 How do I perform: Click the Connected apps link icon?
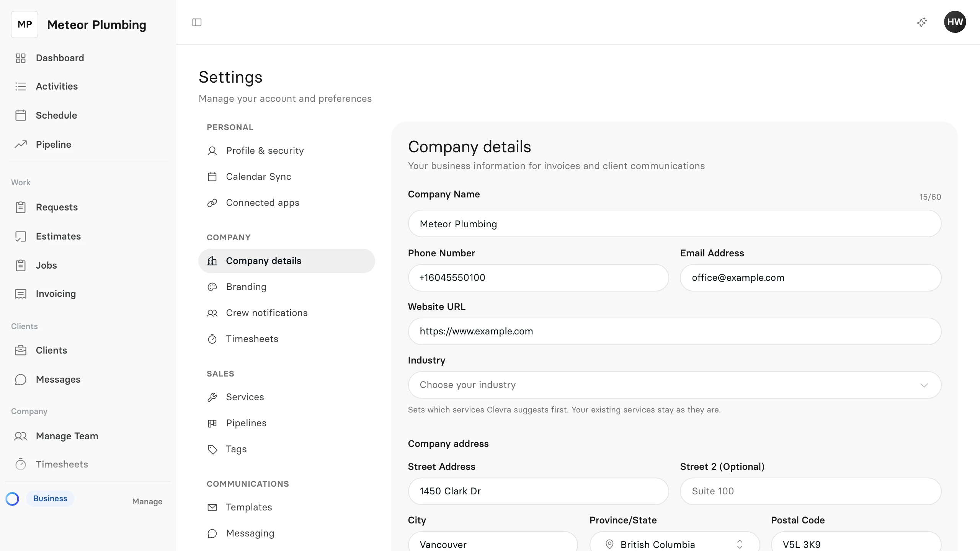212,203
